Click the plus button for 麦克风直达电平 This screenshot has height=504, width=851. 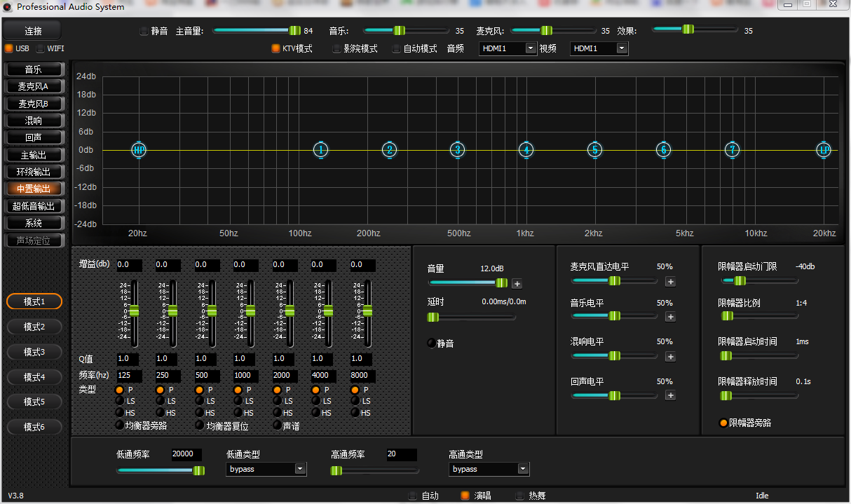[670, 282]
